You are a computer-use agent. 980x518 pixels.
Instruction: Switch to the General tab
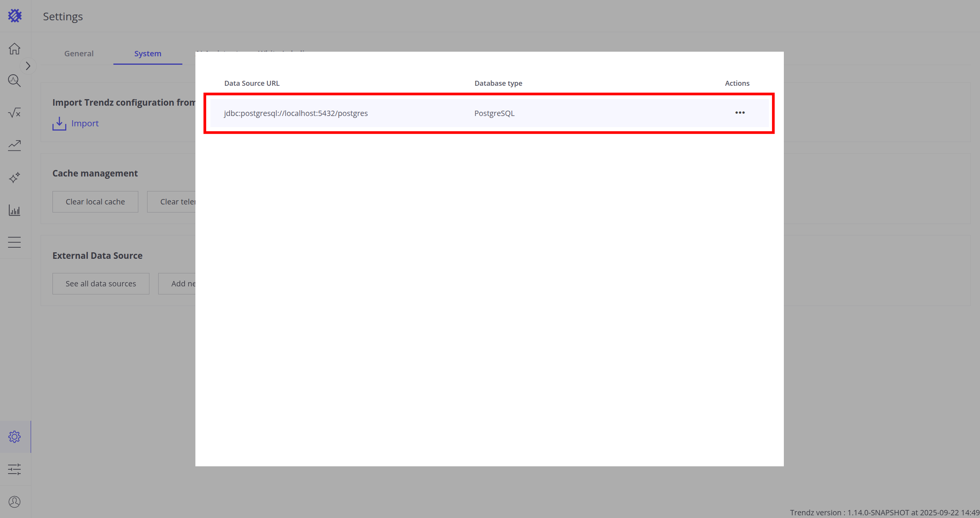click(79, 54)
